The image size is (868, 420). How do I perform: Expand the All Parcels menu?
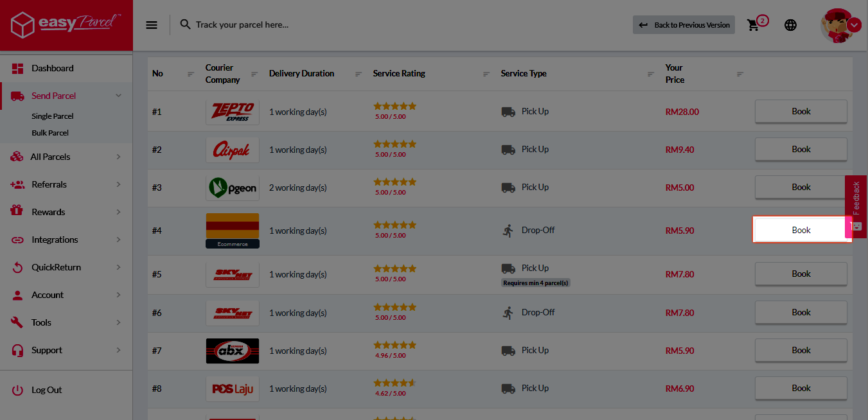[118, 157]
